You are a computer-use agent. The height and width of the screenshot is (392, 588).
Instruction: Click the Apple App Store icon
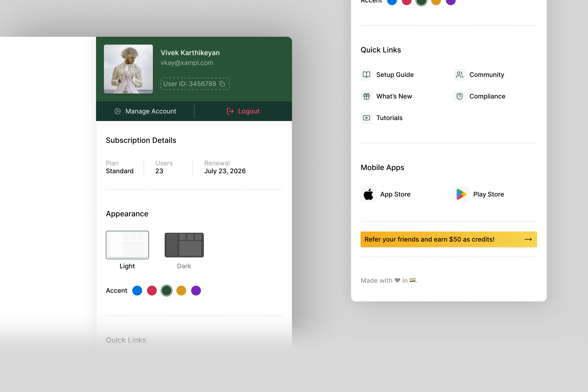368,194
